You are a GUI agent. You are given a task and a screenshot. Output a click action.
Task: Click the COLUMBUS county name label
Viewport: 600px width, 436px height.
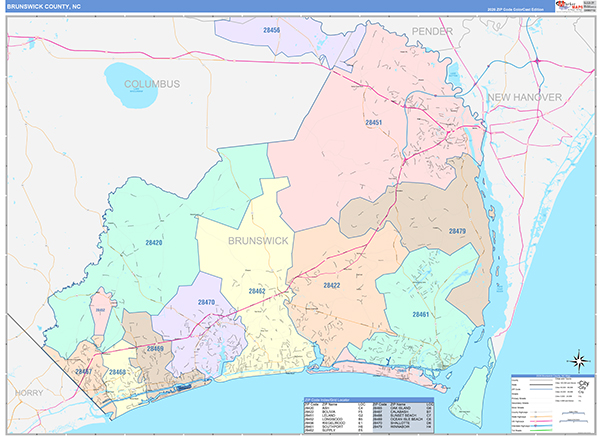pos(152,84)
